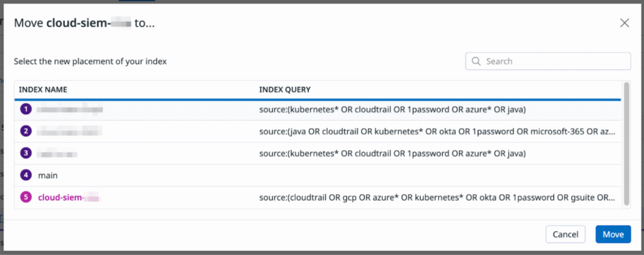Screen dimensions: 644x255
Task: Click third row's source query text
Action: point(392,153)
